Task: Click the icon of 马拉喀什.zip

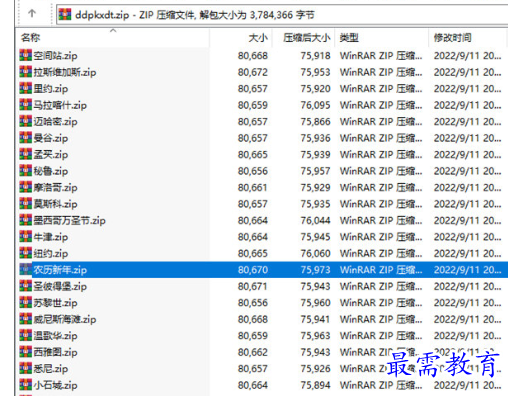Action: point(26,104)
